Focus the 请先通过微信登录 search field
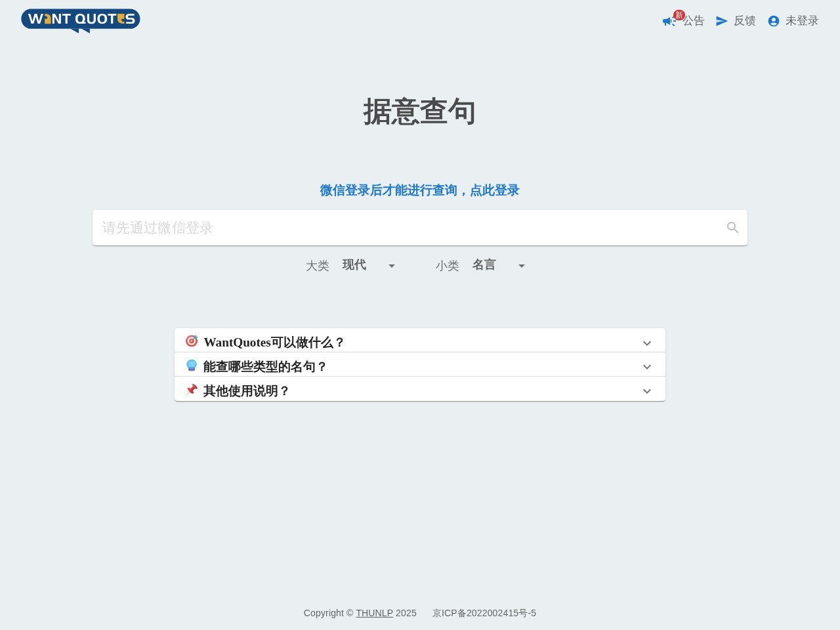The width and height of the screenshot is (840, 630). [407, 228]
